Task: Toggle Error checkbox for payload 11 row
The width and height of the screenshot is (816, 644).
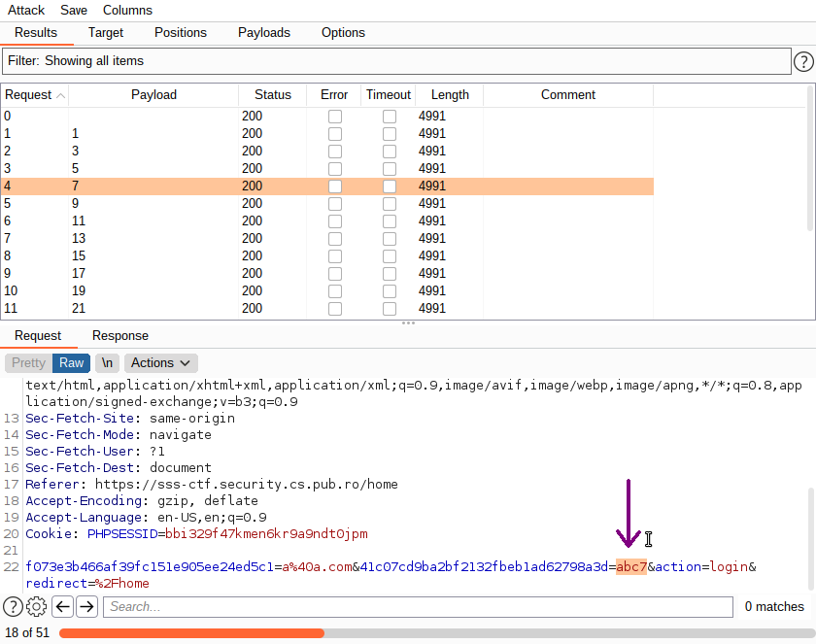Action: point(335,221)
